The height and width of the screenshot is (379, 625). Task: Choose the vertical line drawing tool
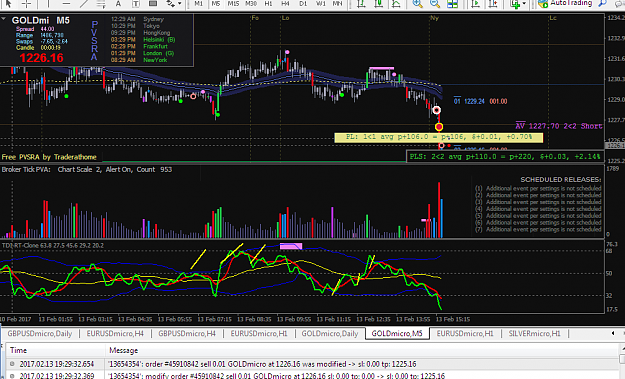(49, 4)
